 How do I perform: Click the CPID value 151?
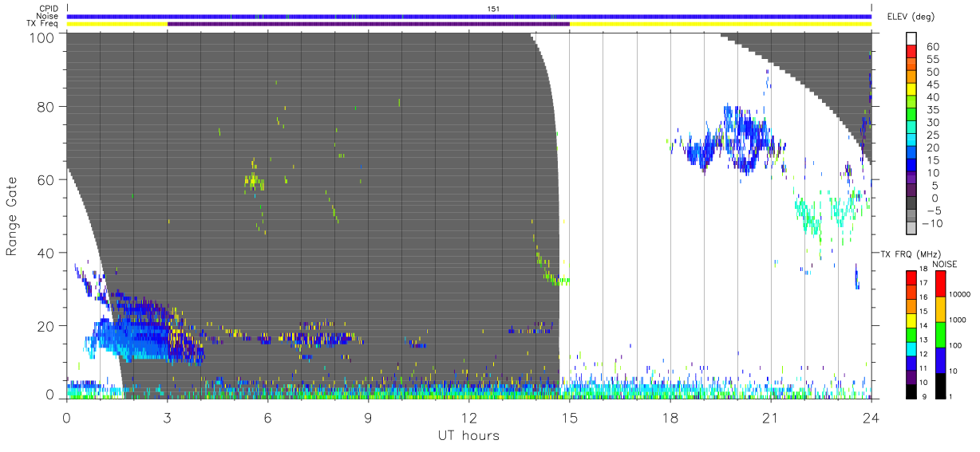click(493, 9)
